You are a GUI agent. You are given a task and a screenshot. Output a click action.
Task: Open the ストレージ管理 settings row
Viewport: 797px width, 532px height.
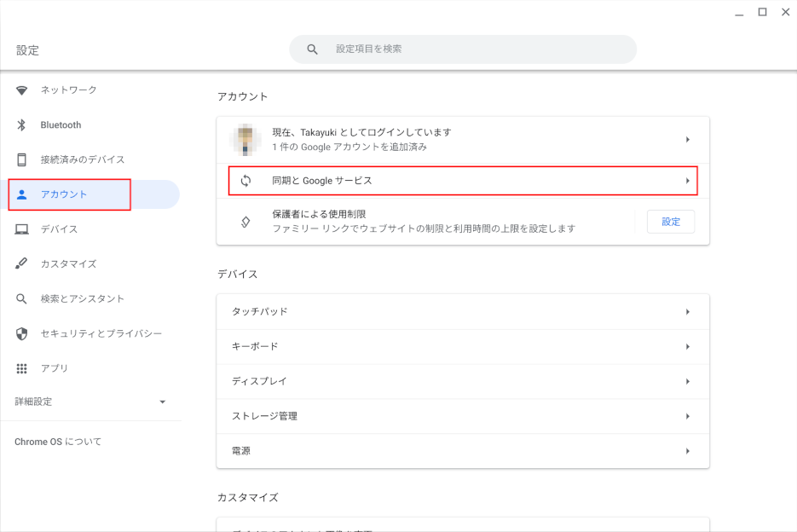tap(463, 416)
